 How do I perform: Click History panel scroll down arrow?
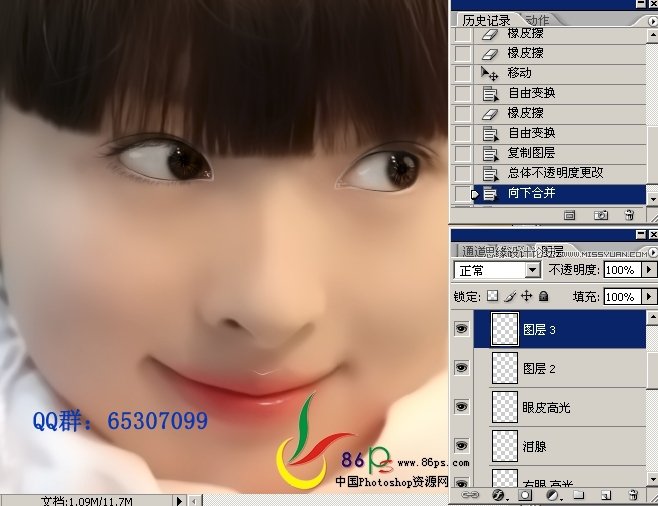coord(653,198)
